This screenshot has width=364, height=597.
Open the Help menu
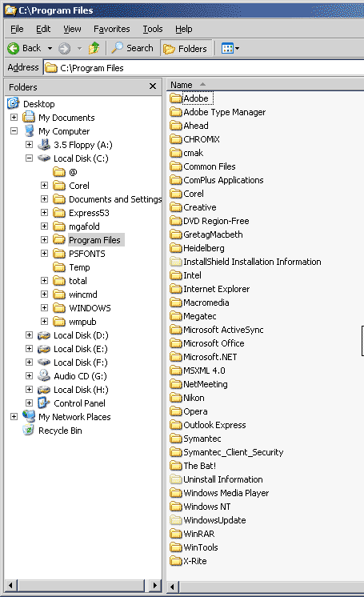pyautogui.click(x=183, y=29)
